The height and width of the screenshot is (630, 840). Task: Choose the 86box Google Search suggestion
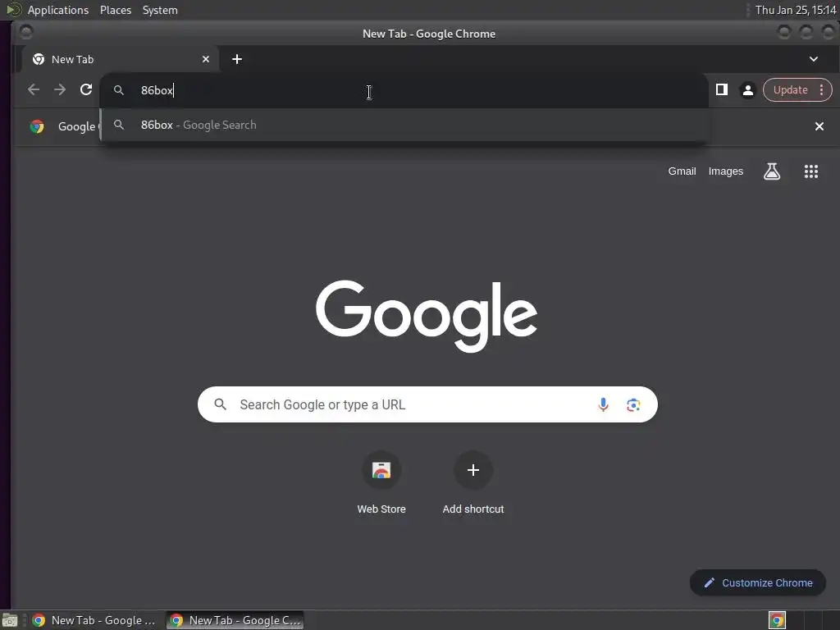tap(404, 125)
